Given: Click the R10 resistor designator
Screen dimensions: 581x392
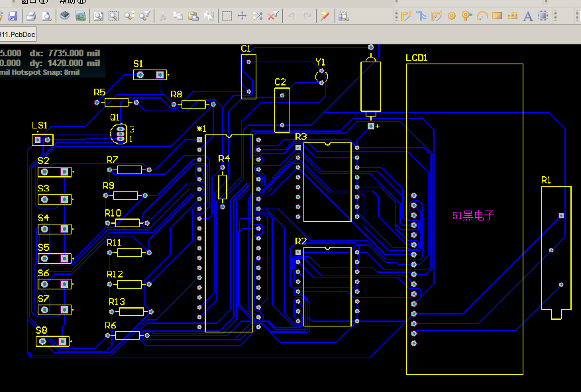Looking at the screenshot, I should 113,213.
